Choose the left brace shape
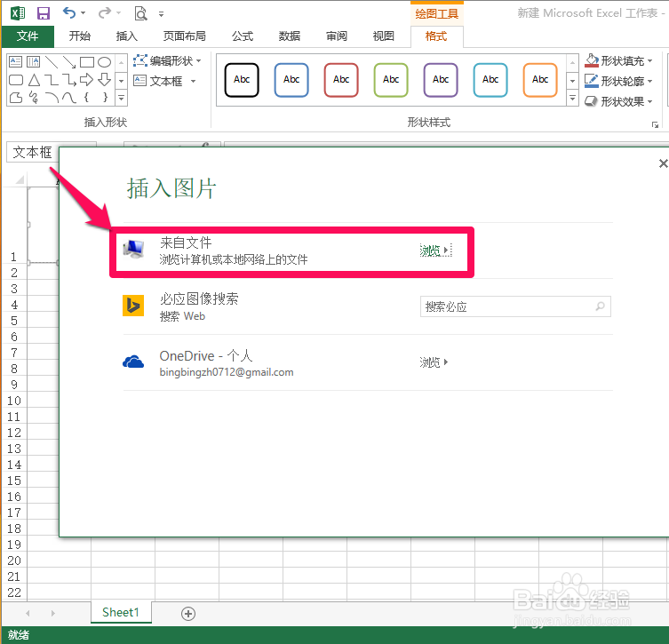This screenshot has width=669, height=644. [86, 98]
